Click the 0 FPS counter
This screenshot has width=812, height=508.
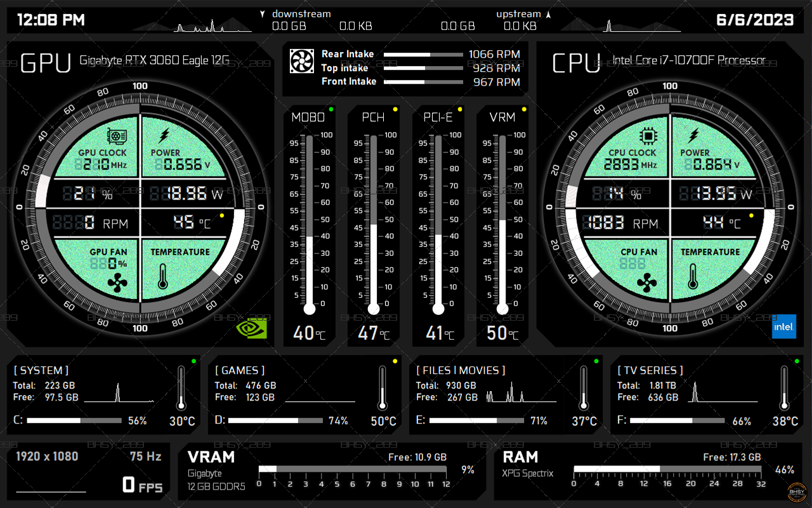142,486
